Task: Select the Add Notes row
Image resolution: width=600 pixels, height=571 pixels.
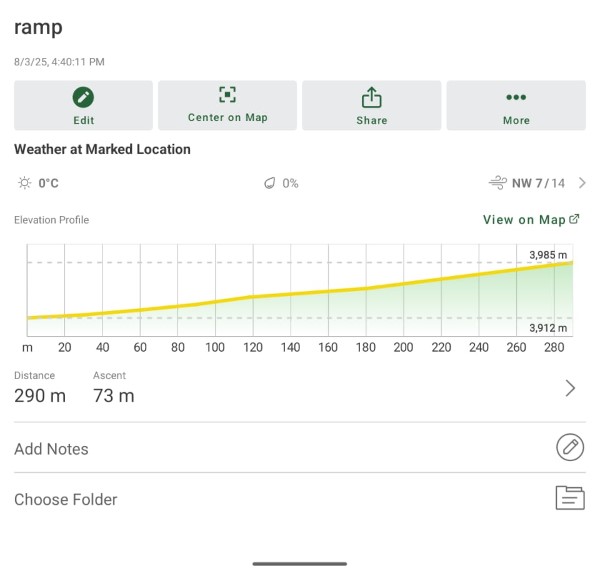Action: 280,449
